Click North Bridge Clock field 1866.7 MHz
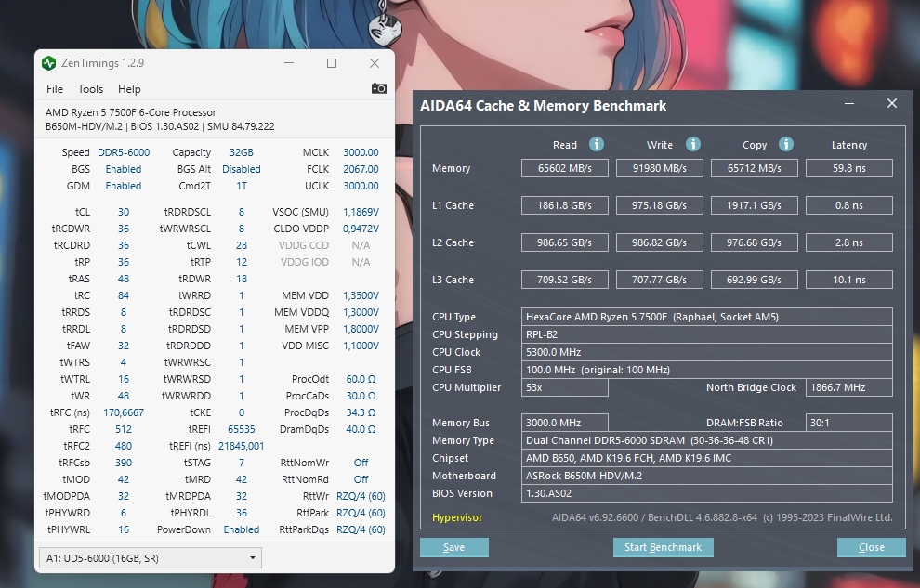Screen dimensions: 920x588 click(x=849, y=387)
